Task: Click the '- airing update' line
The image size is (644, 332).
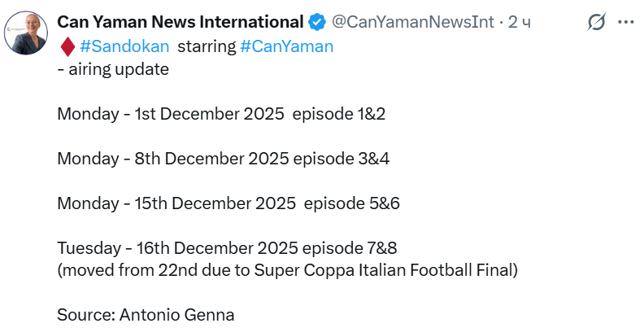Action: tap(112, 70)
